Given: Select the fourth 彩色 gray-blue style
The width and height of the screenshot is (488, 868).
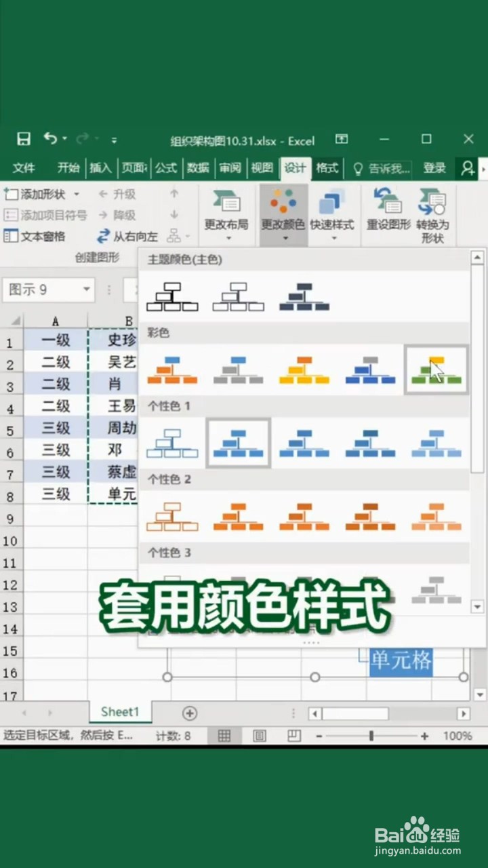Looking at the screenshot, I should coord(370,370).
